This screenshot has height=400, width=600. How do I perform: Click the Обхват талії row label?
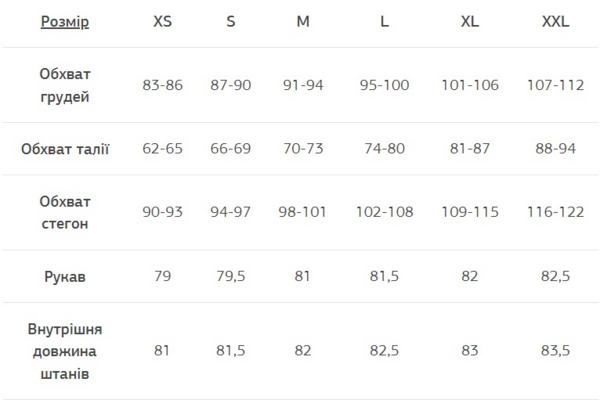pyautogui.click(x=65, y=149)
